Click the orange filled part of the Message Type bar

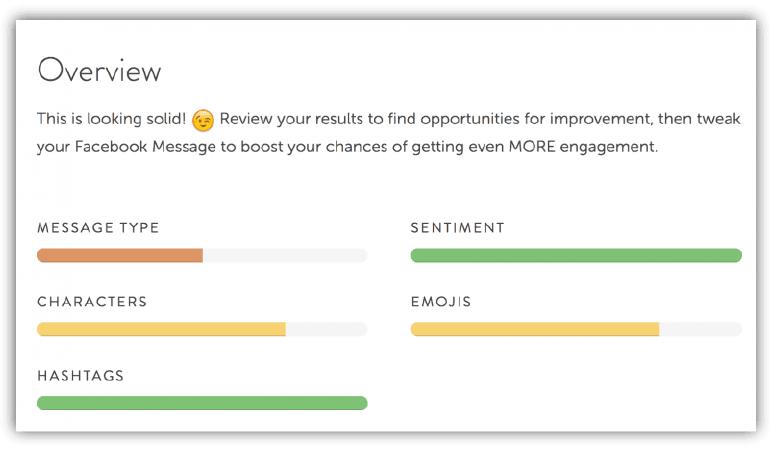(120, 256)
